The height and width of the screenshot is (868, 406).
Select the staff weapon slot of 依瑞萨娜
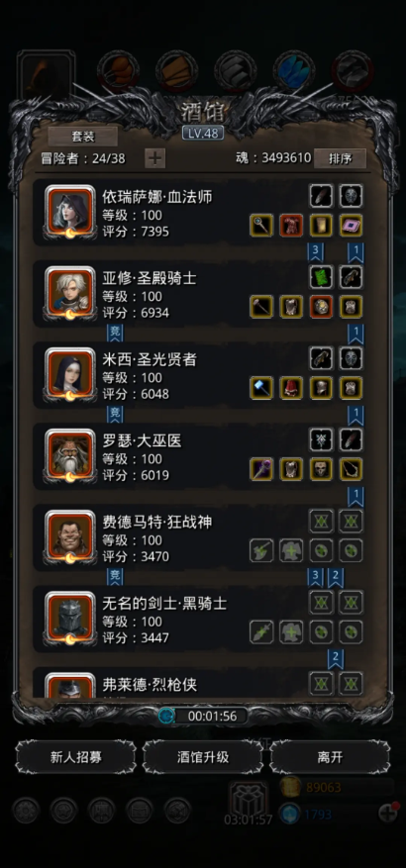coord(261,226)
